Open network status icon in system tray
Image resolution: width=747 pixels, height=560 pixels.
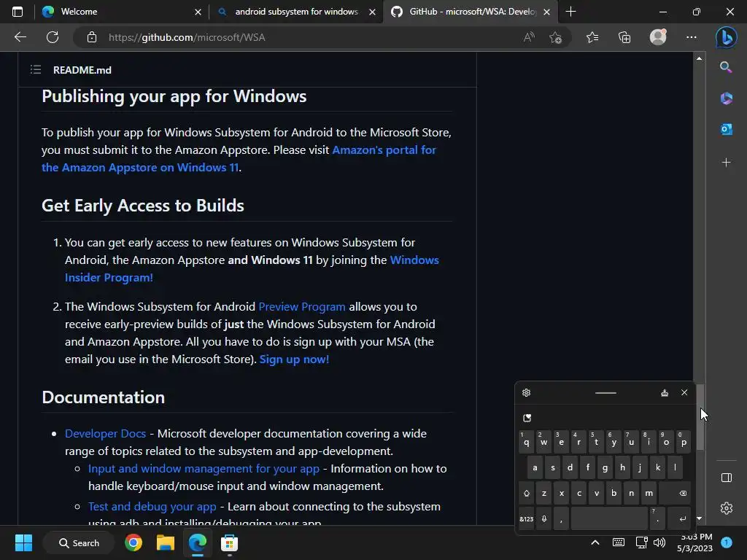click(x=641, y=542)
